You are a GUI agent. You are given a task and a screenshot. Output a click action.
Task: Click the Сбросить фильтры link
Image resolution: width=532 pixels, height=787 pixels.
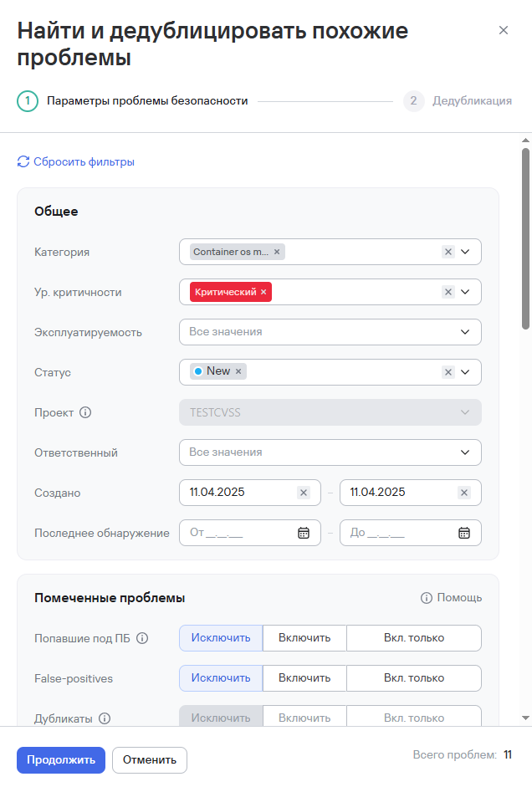pos(84,161)
